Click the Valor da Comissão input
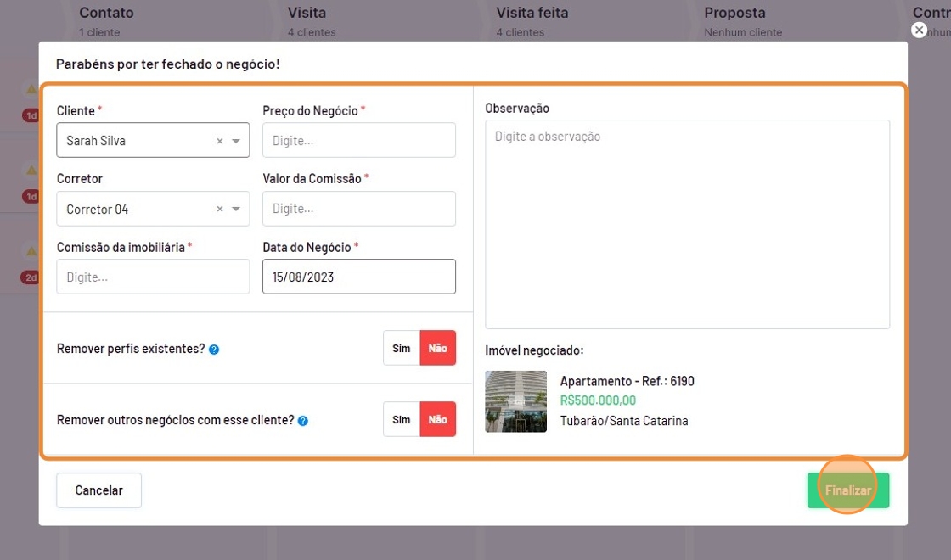Image resolution: width=951 pixels, height=560 pixels. [x=358, y=209]
